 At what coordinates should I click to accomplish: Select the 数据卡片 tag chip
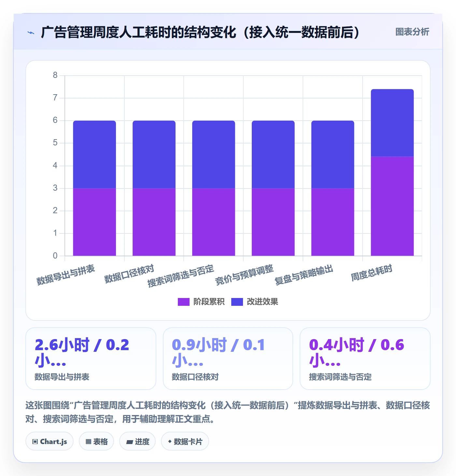pos(185,441)
